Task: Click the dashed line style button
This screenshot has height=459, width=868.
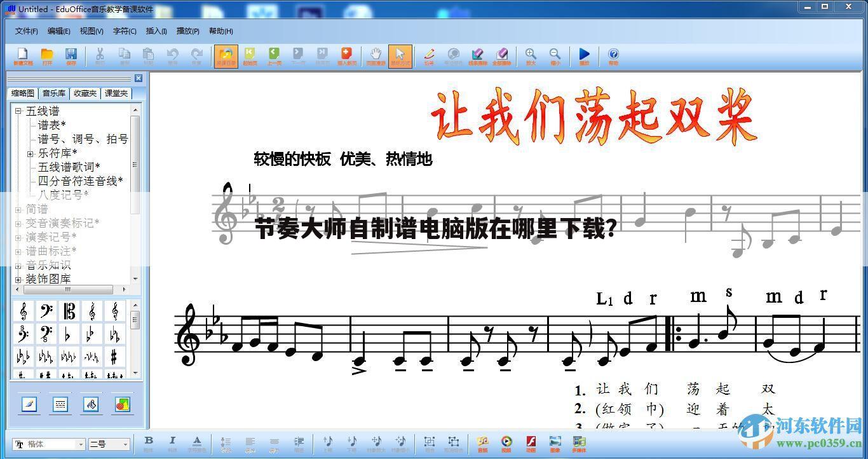Action: click(60, 404)
